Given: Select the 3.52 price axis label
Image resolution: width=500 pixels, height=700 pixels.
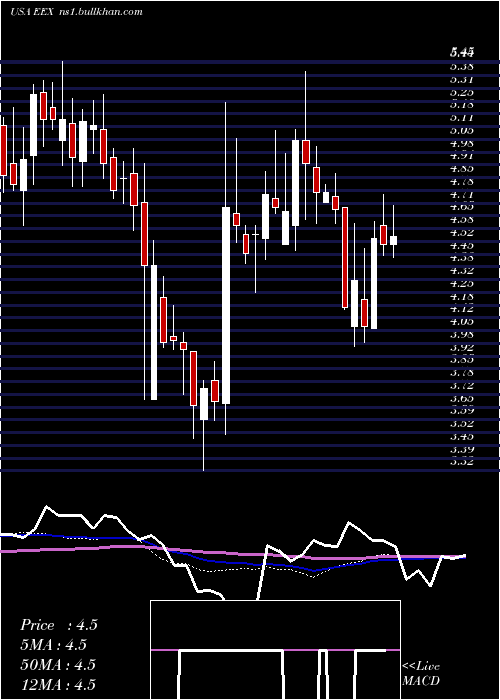Looking at the screenshot, I should click(x=462, y=423).
